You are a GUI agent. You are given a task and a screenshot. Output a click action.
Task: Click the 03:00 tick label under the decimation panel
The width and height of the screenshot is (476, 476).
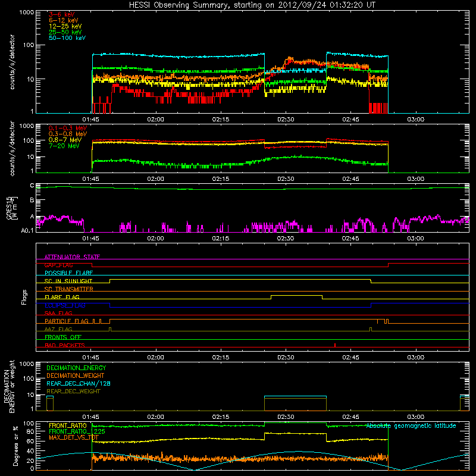tap(415, 417)
